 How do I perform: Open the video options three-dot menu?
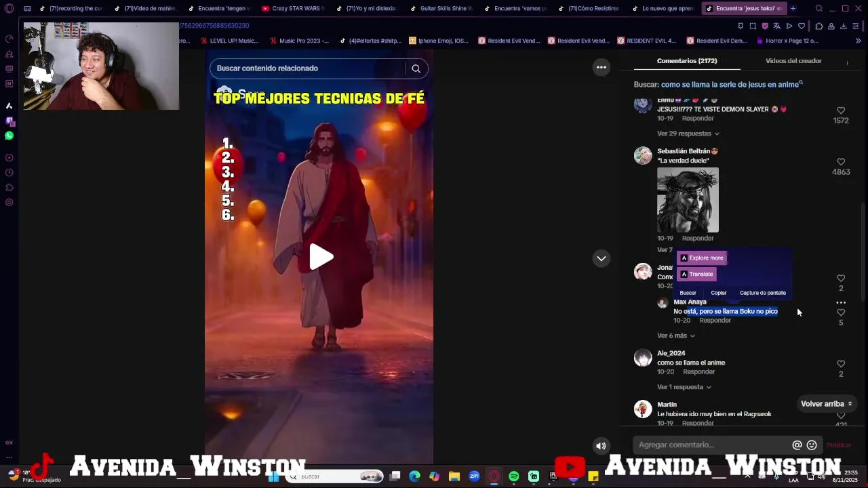(601, 67)
